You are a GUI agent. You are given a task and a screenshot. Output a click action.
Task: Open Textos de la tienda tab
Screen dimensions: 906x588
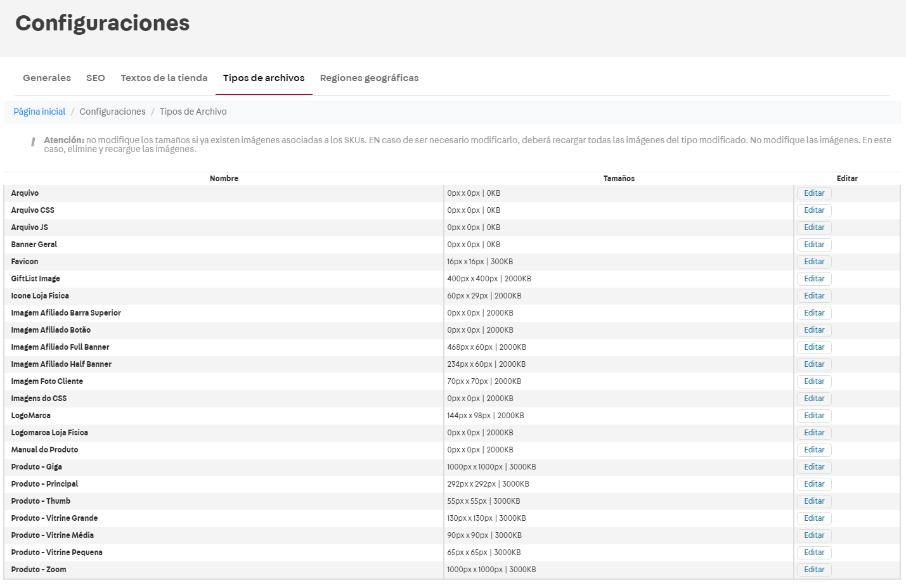(164, 78)
